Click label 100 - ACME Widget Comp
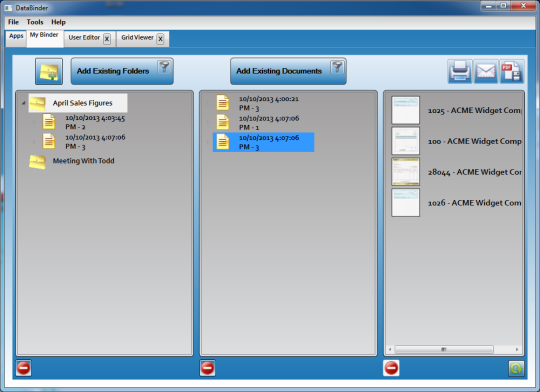Screen dimensions: 540x392 click(475, 141)
